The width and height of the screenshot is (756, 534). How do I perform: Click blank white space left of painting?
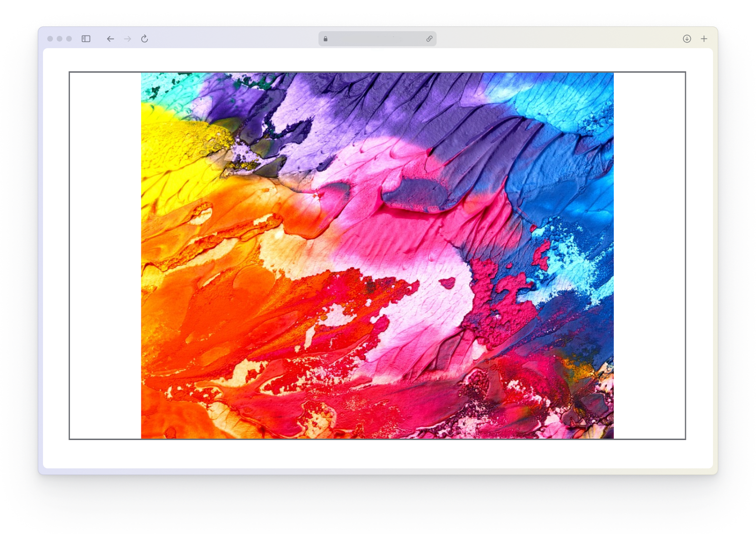click(105, 255)
